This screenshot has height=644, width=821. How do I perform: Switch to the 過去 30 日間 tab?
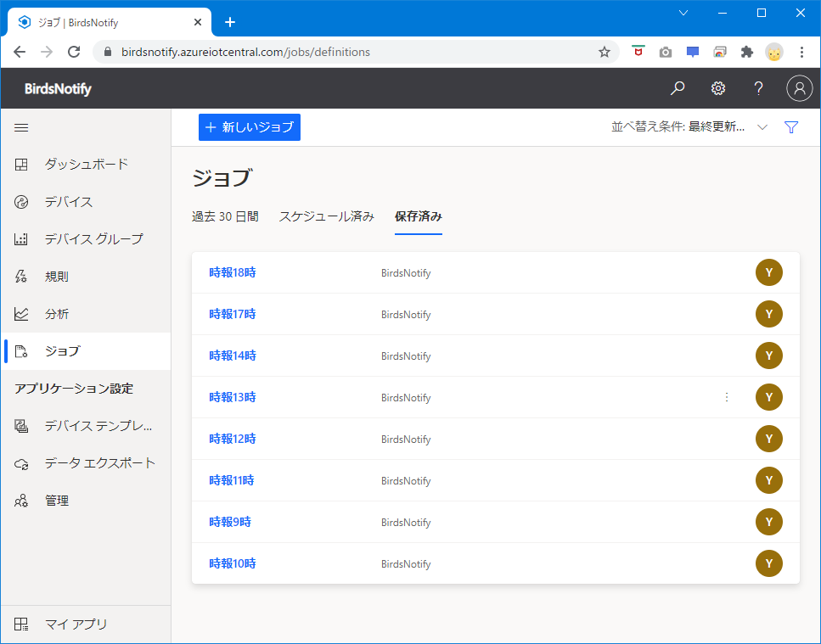point(225,216)
